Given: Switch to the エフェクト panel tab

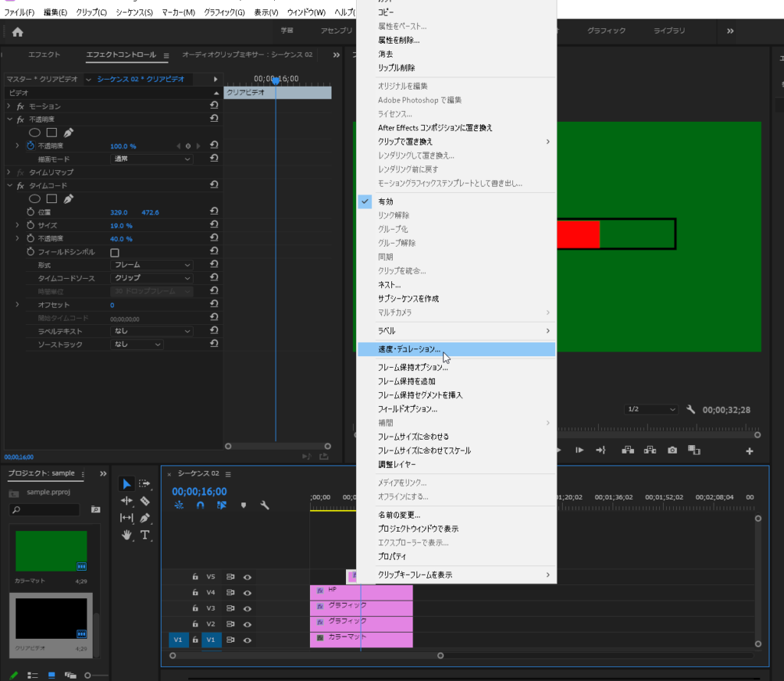Looking at the screenshot, I should coord(44,55).
